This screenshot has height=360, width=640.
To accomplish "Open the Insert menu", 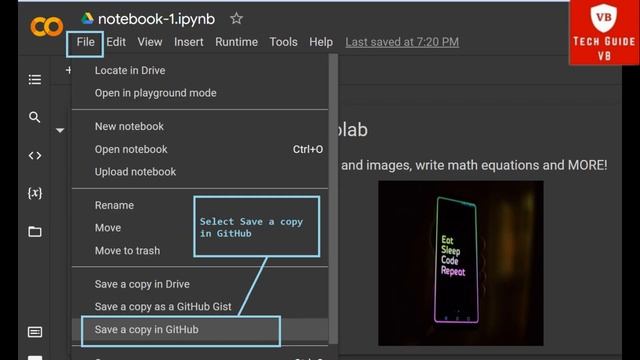I will [x=189, y=42].
